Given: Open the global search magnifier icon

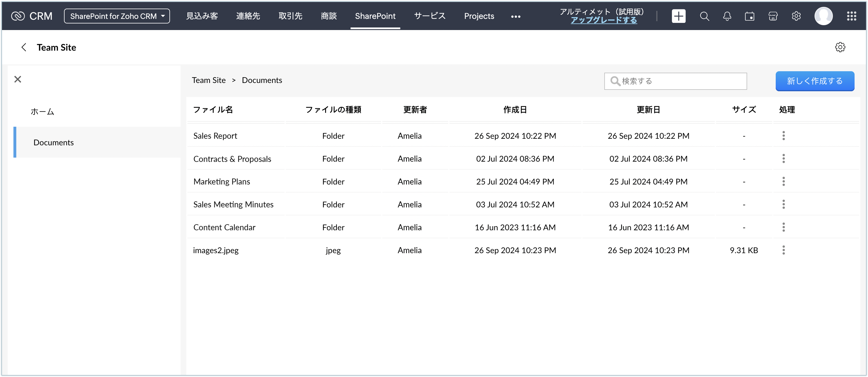Looking at the screenshot, I should [704, 16].
